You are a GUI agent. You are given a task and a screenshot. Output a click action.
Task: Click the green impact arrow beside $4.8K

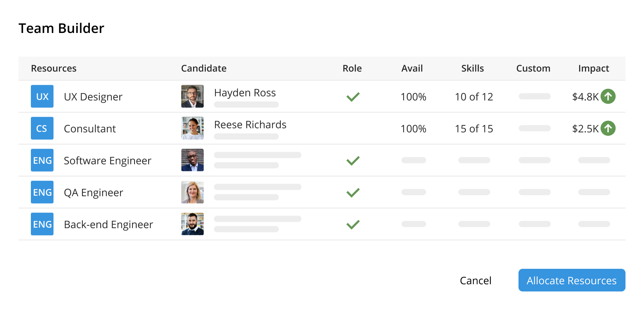click(608, 96)
